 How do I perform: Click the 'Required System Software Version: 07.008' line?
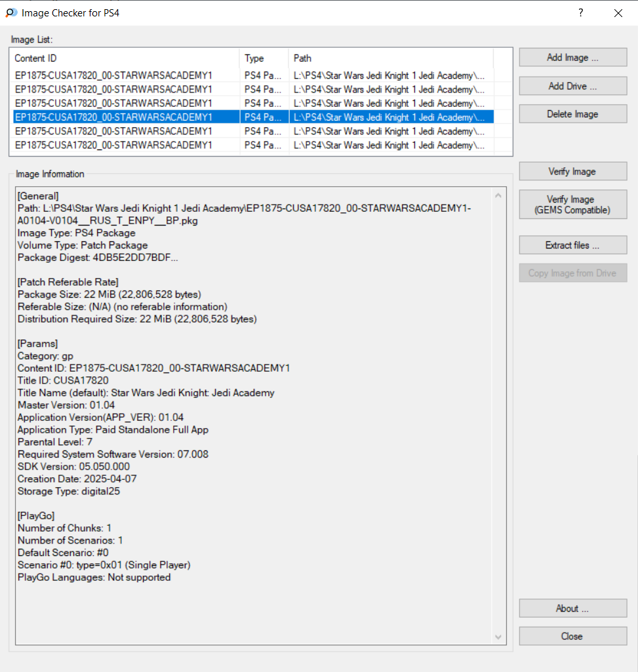pos(113,454)
